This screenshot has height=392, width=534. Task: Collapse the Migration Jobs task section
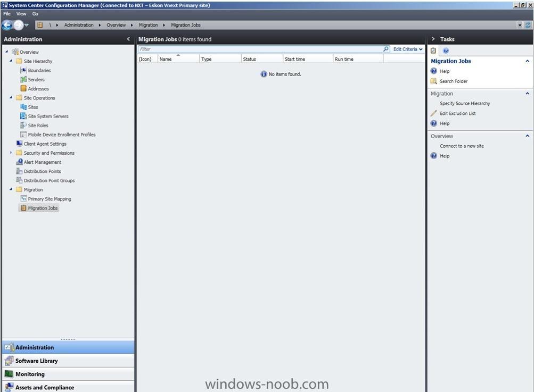(527, 61)
